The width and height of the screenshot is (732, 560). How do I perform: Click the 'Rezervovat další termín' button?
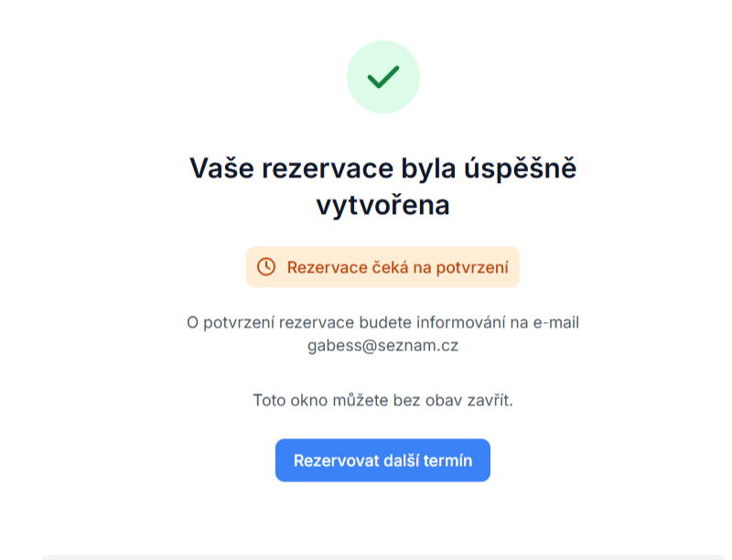382,460
